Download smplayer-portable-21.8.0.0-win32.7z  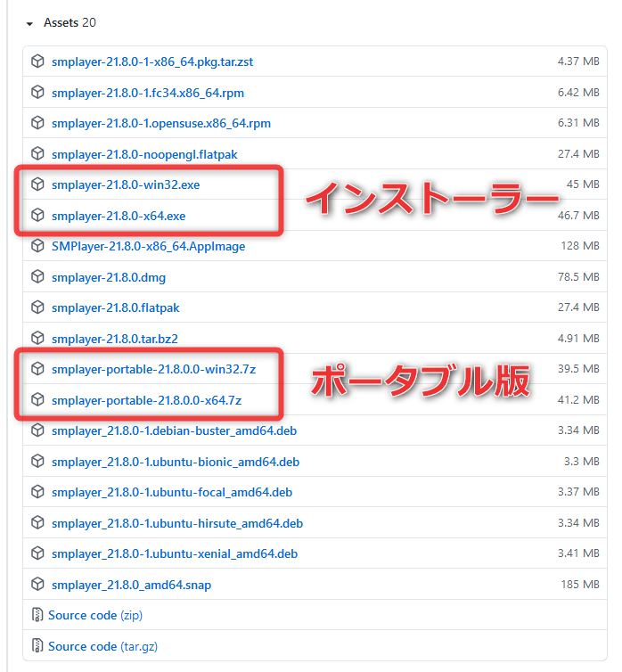(153, 370)
